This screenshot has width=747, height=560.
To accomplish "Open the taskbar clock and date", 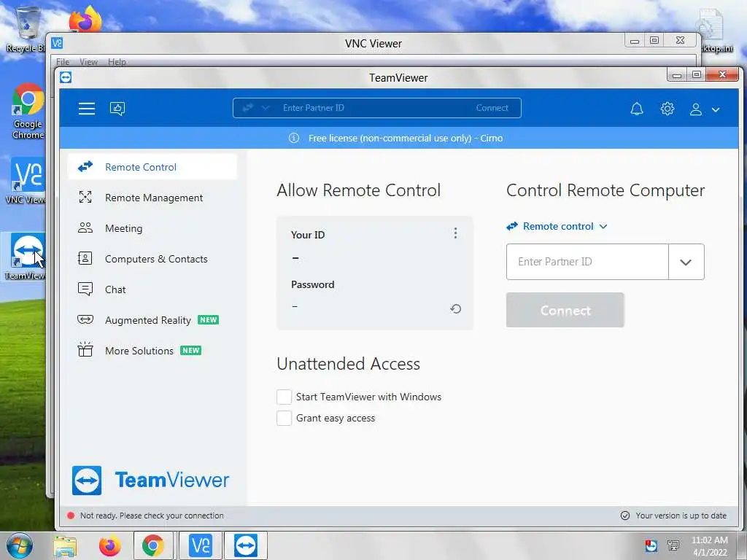I will click(x=710, y=546).
